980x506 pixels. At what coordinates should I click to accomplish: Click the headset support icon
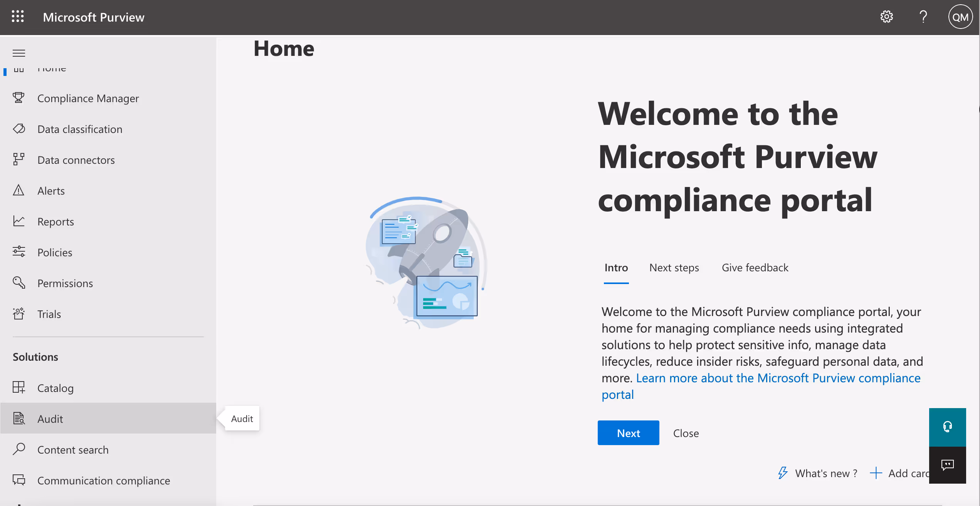[x=947, y=427]
